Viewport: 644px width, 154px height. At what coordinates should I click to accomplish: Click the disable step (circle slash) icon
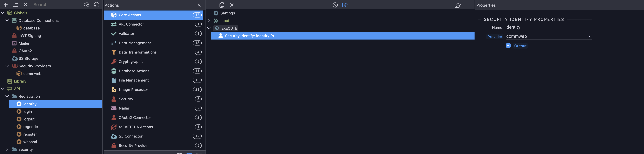[x=335, y=5]
